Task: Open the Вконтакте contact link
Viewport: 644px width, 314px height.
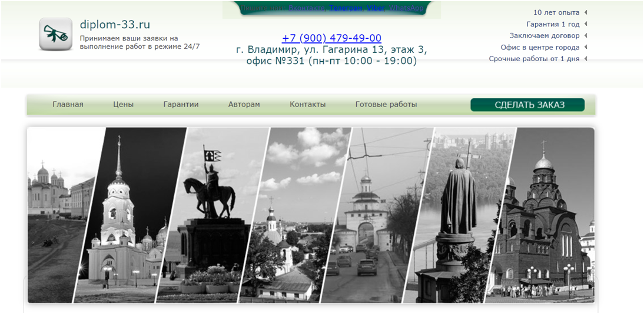Action: (306, 8)
